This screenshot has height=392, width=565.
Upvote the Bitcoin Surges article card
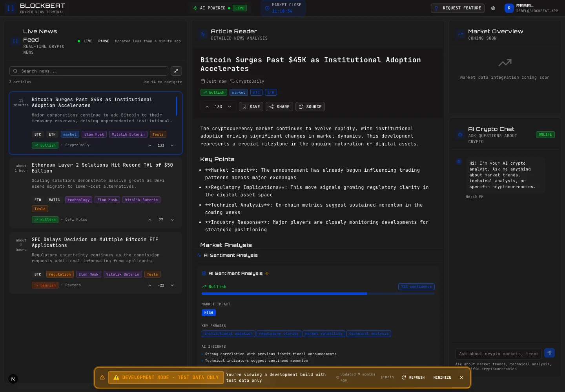pyautogui.click(x=150, y=145)
